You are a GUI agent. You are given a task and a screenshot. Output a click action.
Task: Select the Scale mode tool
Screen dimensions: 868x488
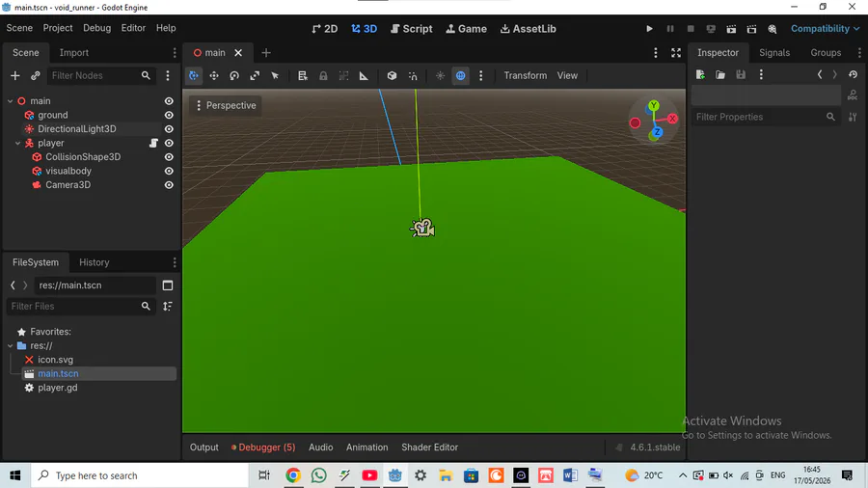tap(255, 76)
